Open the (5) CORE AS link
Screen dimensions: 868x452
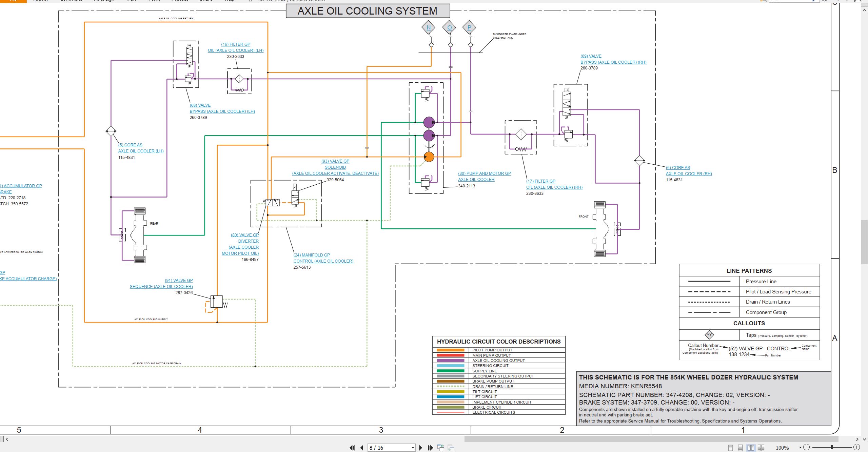[130, 145]
